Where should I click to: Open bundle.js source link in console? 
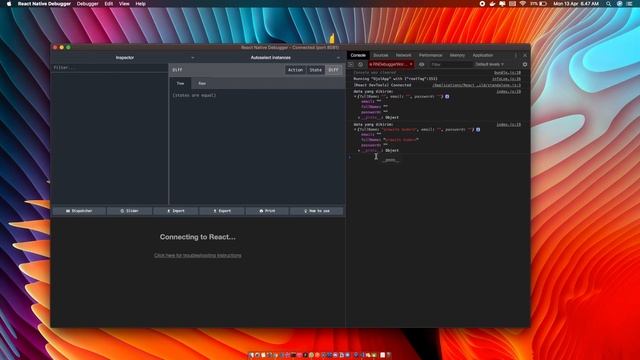[507, 73]
